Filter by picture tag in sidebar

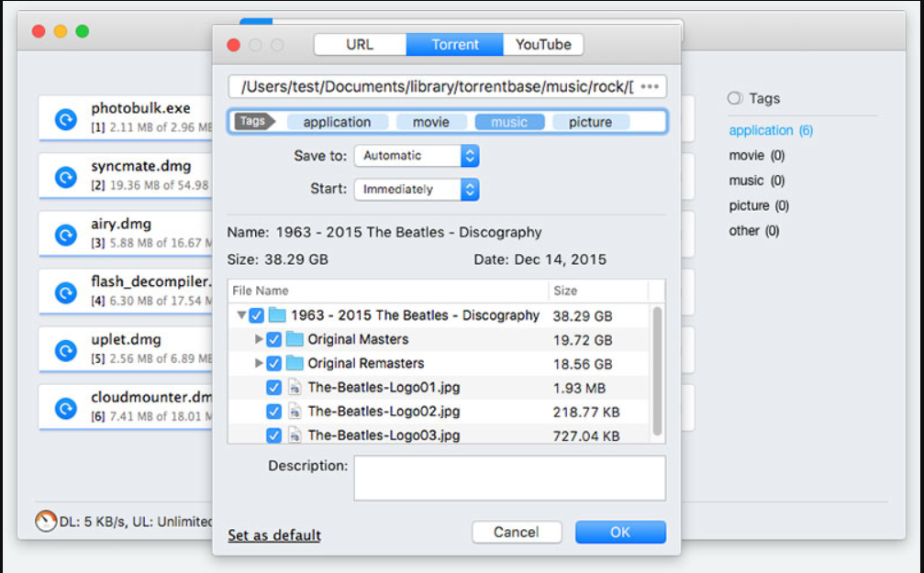[759, 205]
